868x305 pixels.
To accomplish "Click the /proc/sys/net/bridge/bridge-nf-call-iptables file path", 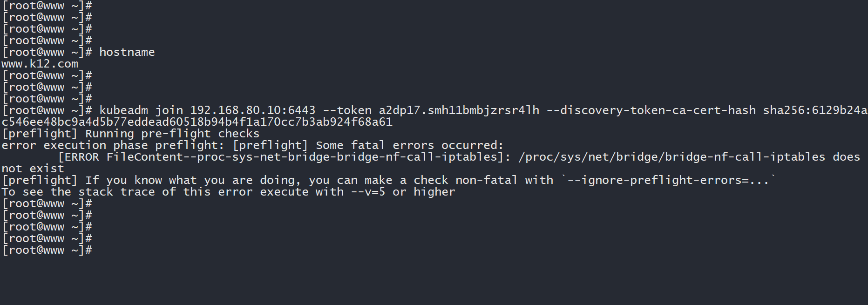I will point(671,157).
